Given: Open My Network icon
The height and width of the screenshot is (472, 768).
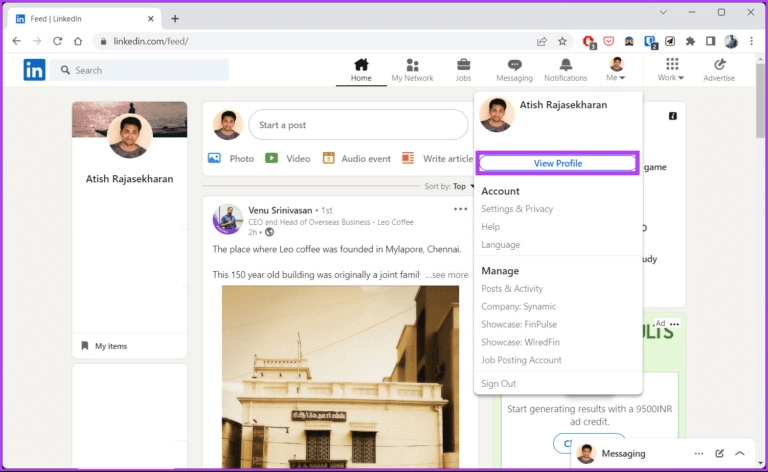Looking at the screenshot, I should (x=412, y=70).
